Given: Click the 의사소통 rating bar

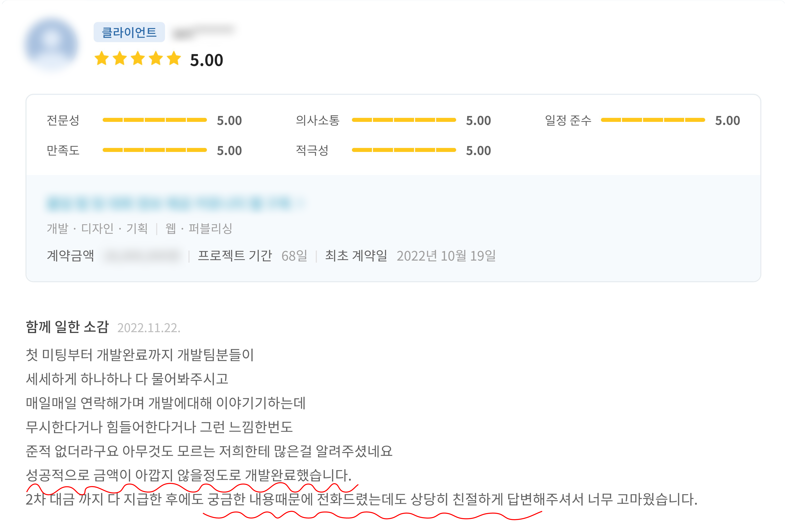Looking at the screenshot, I should pyautogui.click(x=404, y=120).
